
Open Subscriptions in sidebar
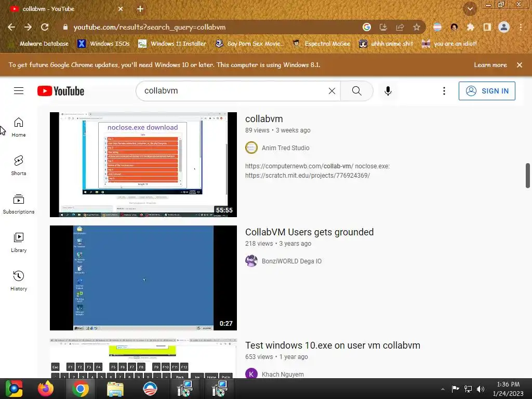pyautogui.click(x=19, y=204)
